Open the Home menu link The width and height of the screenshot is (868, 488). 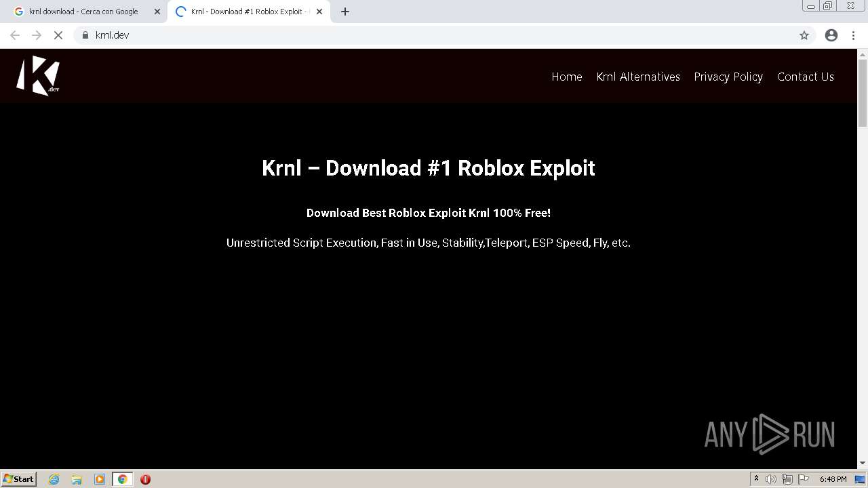point(567,77)
